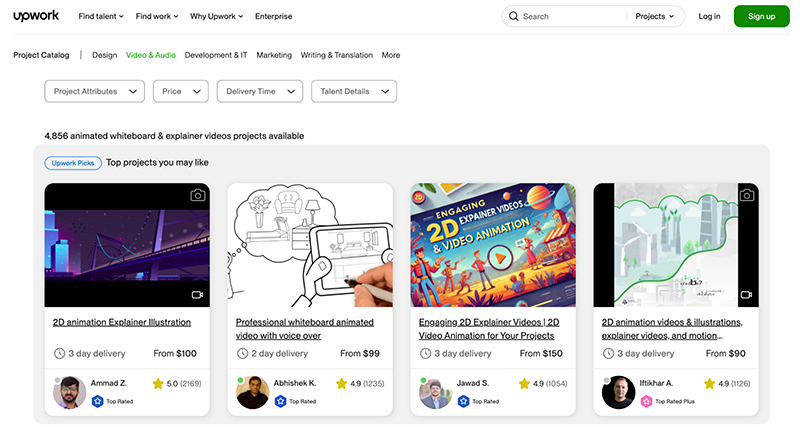The image size is (800, 427).
Task: Click camera icon on Iftikhar's project thumbnail
Action: coord(746,195)
